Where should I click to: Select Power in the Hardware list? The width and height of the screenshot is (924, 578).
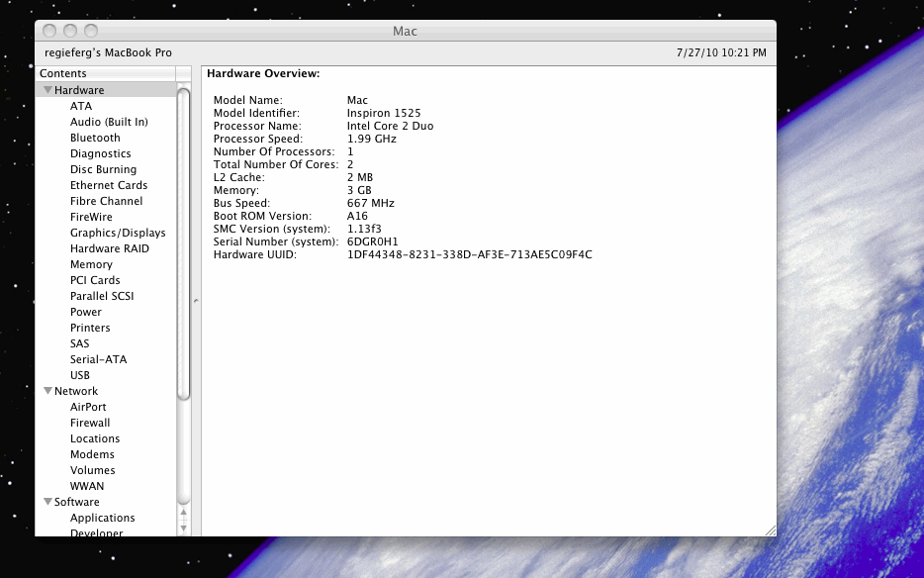(85, 312)
